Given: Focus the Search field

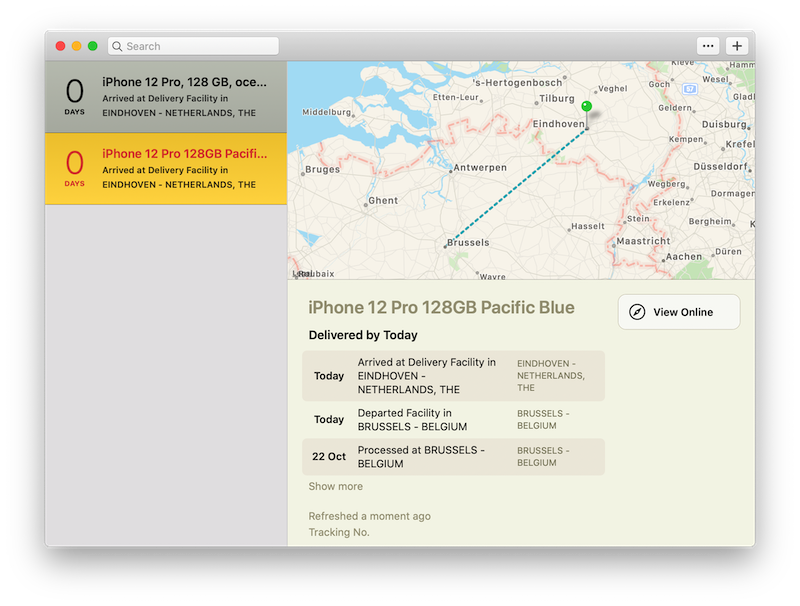Looking at the screenshot, I should [x=193, y=46].
